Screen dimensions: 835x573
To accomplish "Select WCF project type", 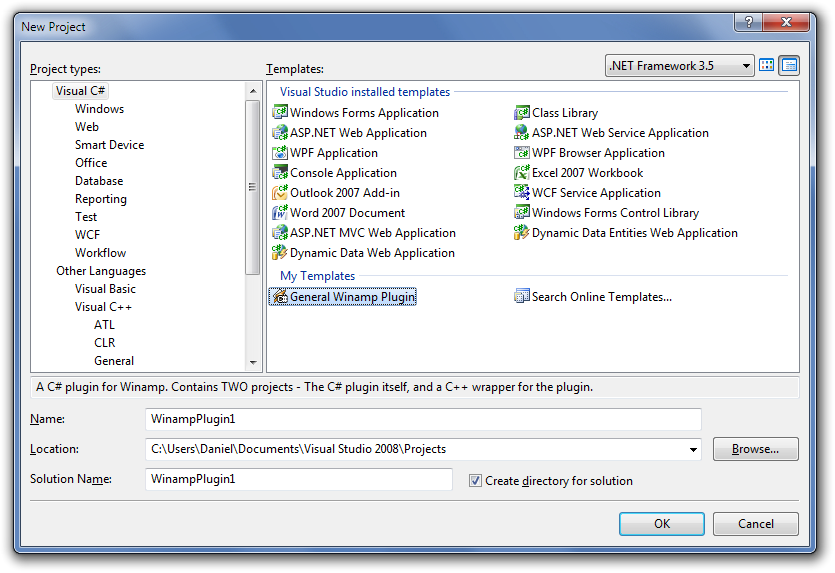I will click(x=87, y=235).
